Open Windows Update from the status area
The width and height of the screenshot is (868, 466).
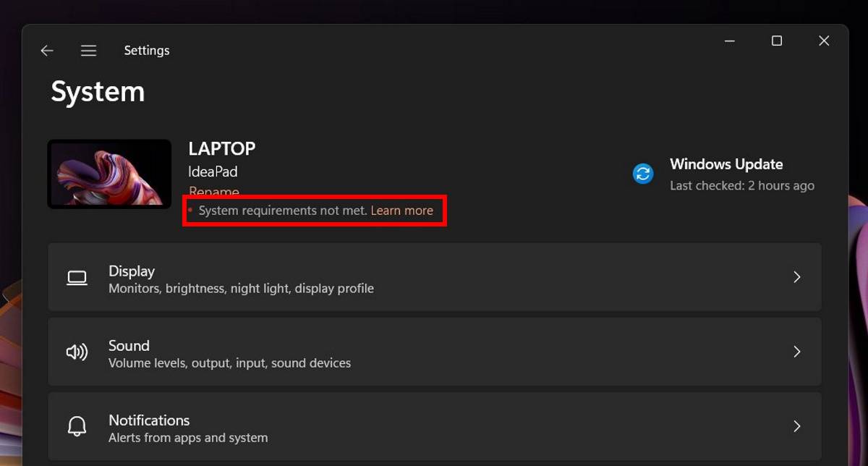point(726,164)
